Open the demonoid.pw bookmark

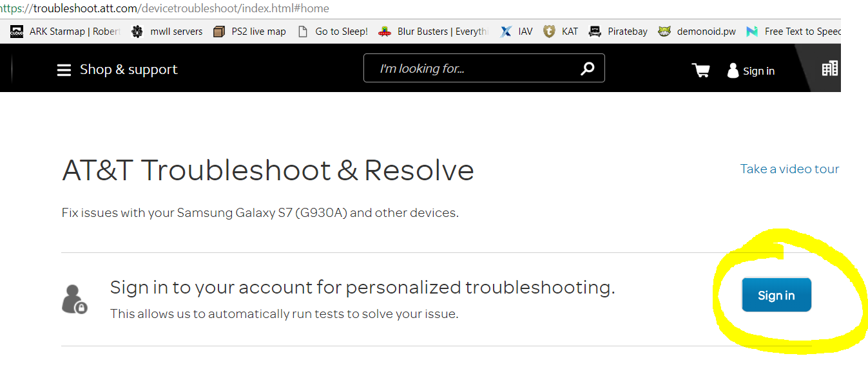point(698,31)
